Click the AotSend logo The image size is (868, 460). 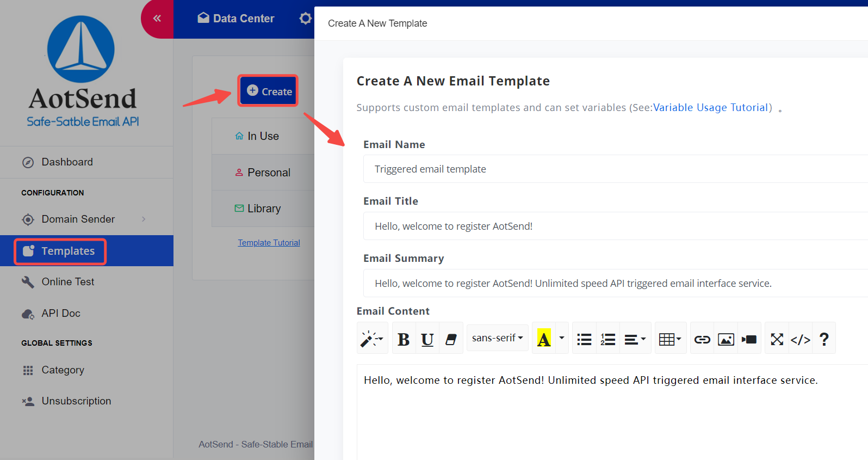[x=83, y=71]
